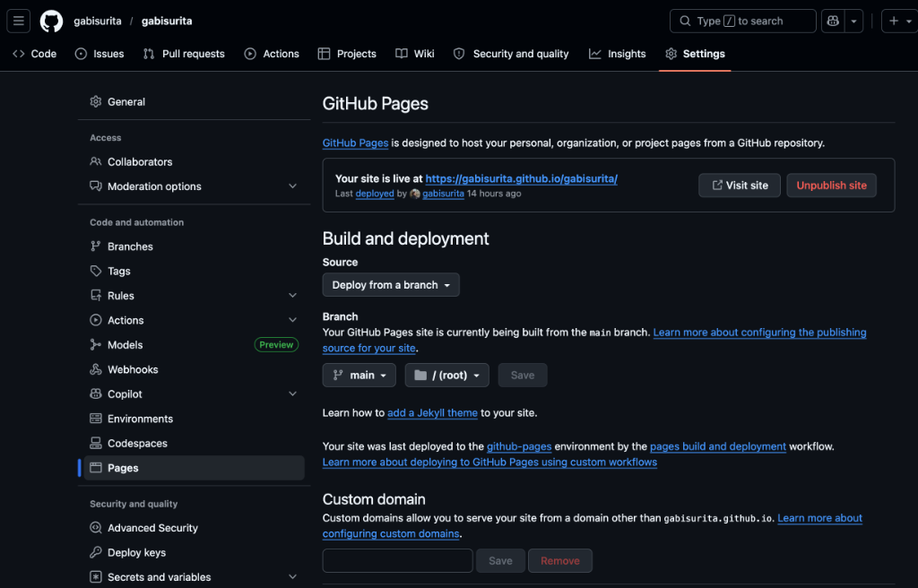Click the folder icon in the root selector
This screenshot has width=918, height=588.
click(420, 376)
